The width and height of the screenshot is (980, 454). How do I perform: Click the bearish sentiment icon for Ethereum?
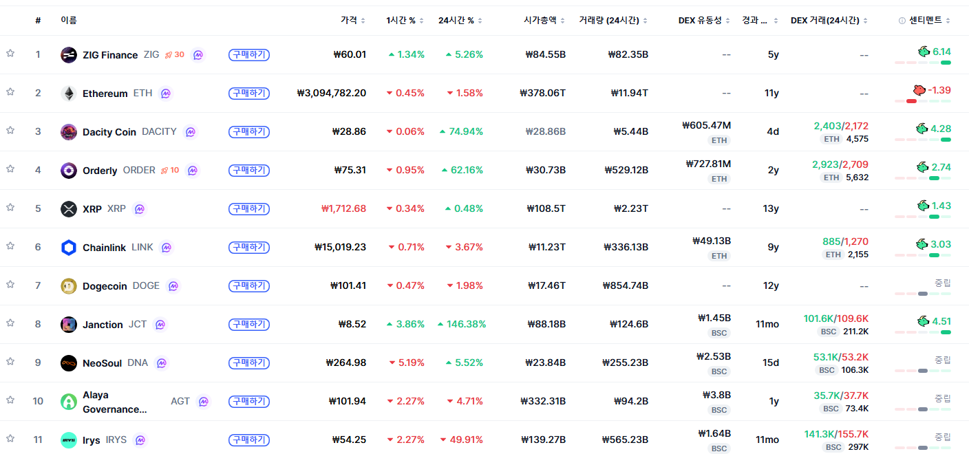coord(919,90)
